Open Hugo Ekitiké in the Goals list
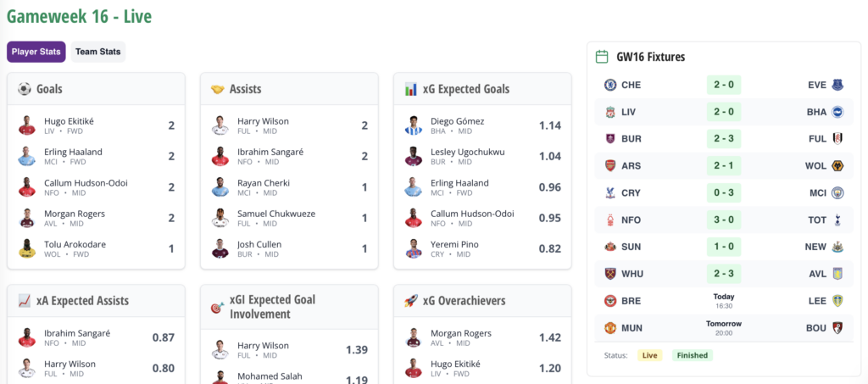 69,121
